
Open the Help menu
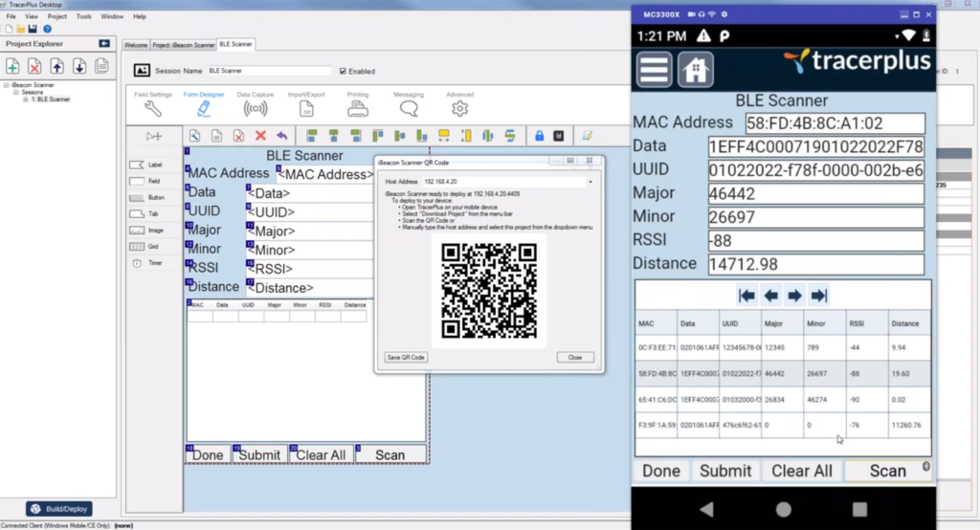pos(140,16)
